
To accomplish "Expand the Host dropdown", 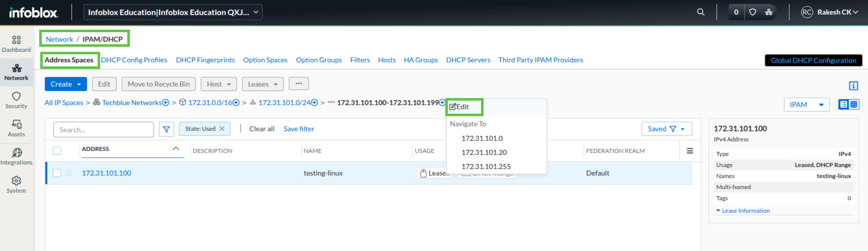I will click(x=219, y=84).
